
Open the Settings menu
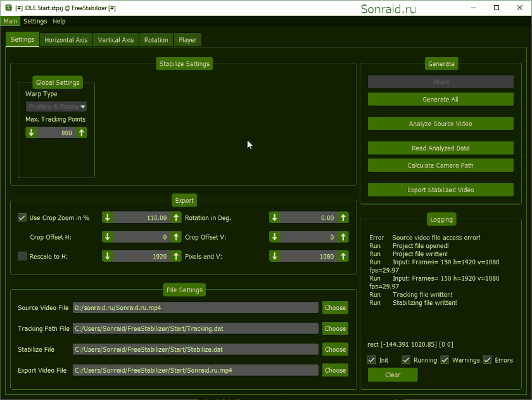click(35, 21)
